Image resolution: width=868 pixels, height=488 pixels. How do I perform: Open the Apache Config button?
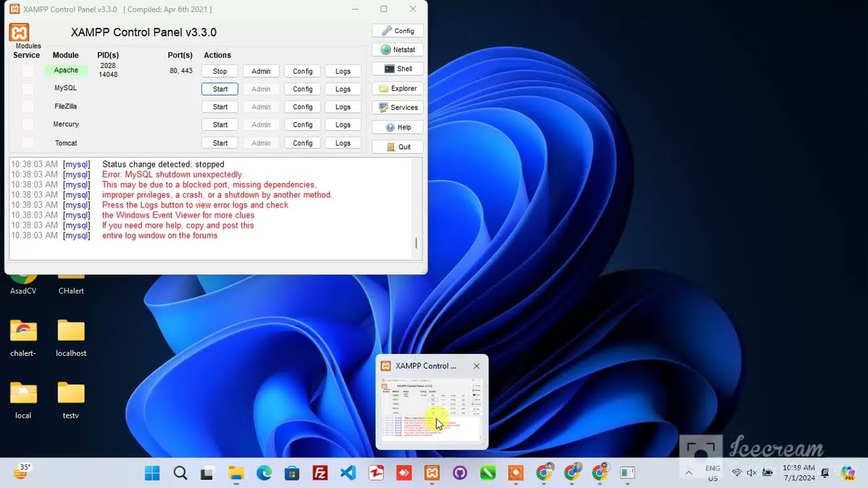tap(302, 71)
